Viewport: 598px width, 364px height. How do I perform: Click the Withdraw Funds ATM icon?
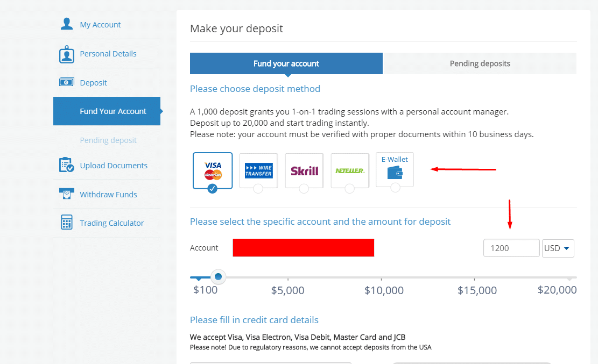[67, 194]
